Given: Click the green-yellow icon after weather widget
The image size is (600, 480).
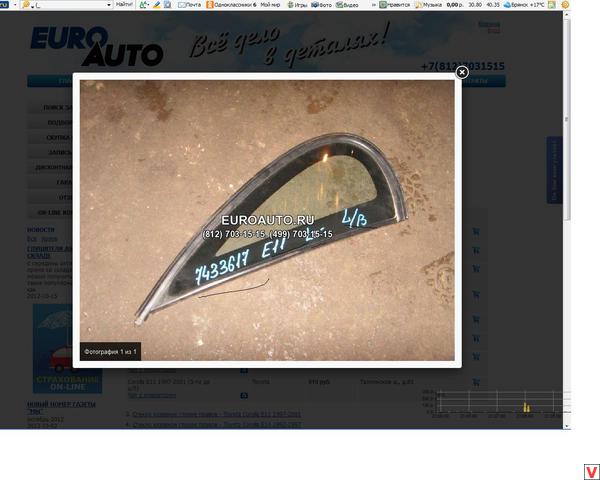Looking at the screenshot, I should pos(551,5).
